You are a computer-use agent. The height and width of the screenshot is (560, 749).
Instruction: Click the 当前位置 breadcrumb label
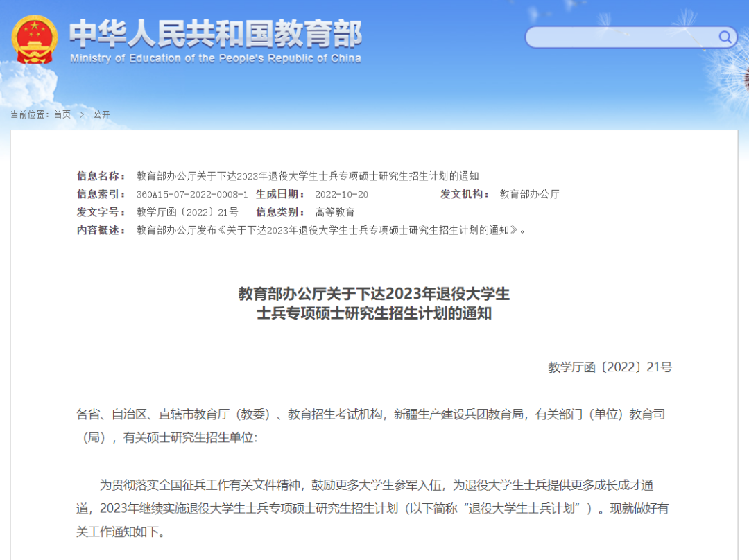click(x=30, y=114)
